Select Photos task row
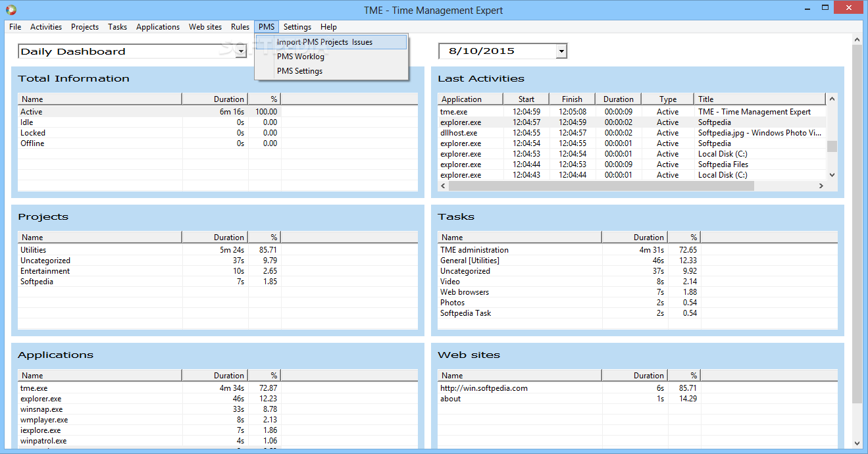Viewport: 868px width, 454px height. [x=637, y=303]
